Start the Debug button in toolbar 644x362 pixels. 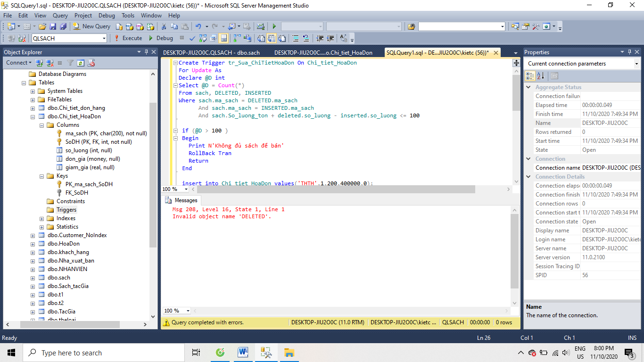click(x=160, y=38)
